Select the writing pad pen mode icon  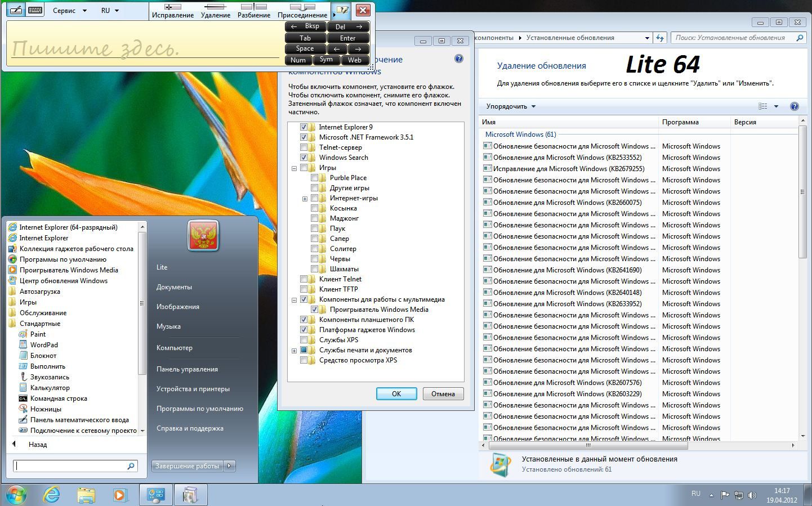point(16,10)
